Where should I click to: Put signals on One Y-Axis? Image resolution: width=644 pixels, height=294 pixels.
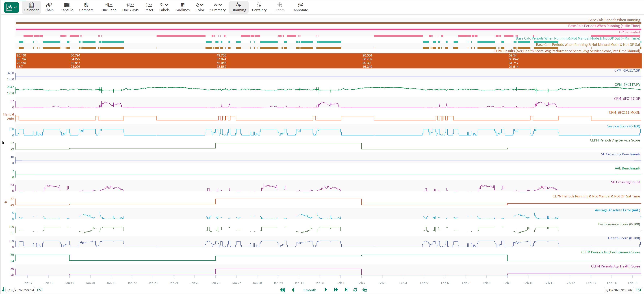click(x=130, y=7)
